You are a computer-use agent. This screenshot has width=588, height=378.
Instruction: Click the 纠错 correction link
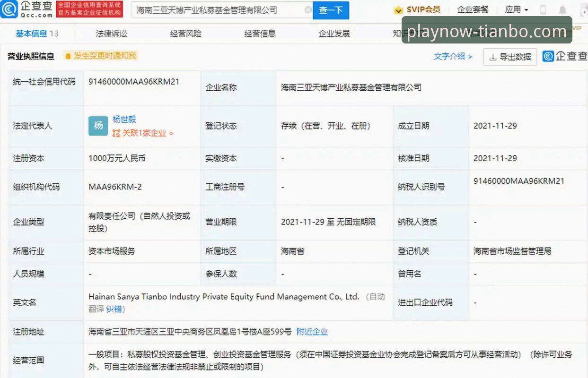115,309
